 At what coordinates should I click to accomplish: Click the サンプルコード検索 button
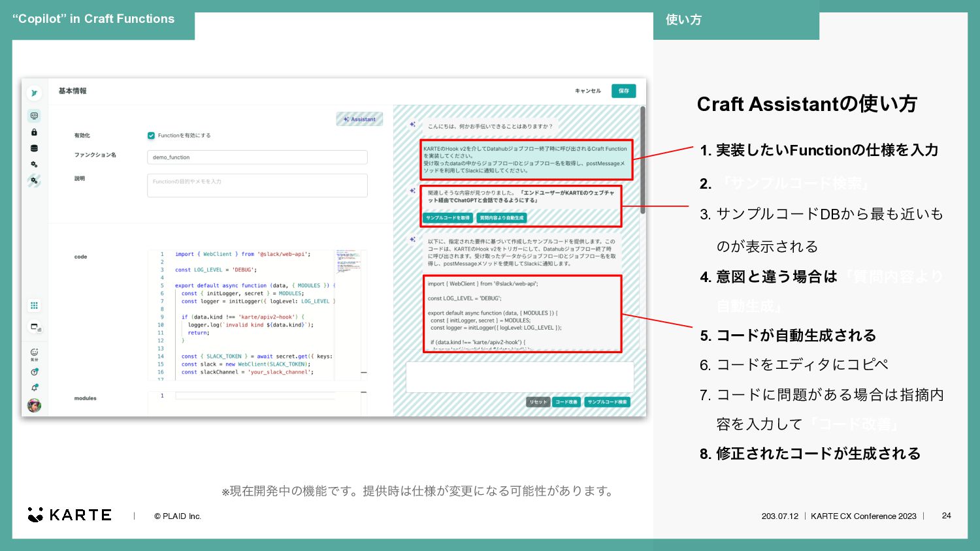(607, 402)
